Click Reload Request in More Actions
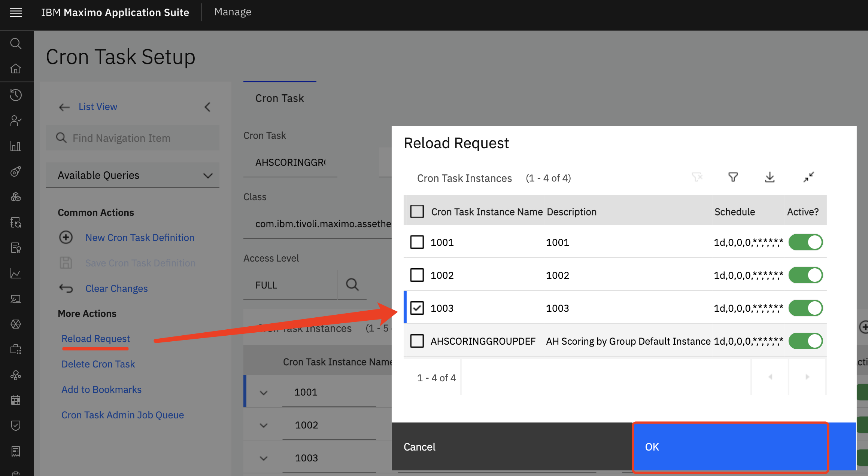Image resolution: width=868 pixels, height=476 pixels. coord(95,339)
